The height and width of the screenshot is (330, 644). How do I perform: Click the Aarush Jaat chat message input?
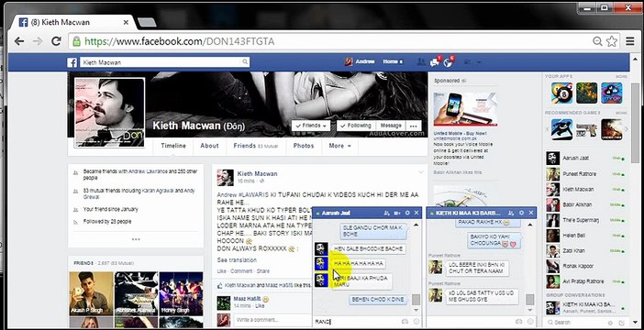point(356,322)
